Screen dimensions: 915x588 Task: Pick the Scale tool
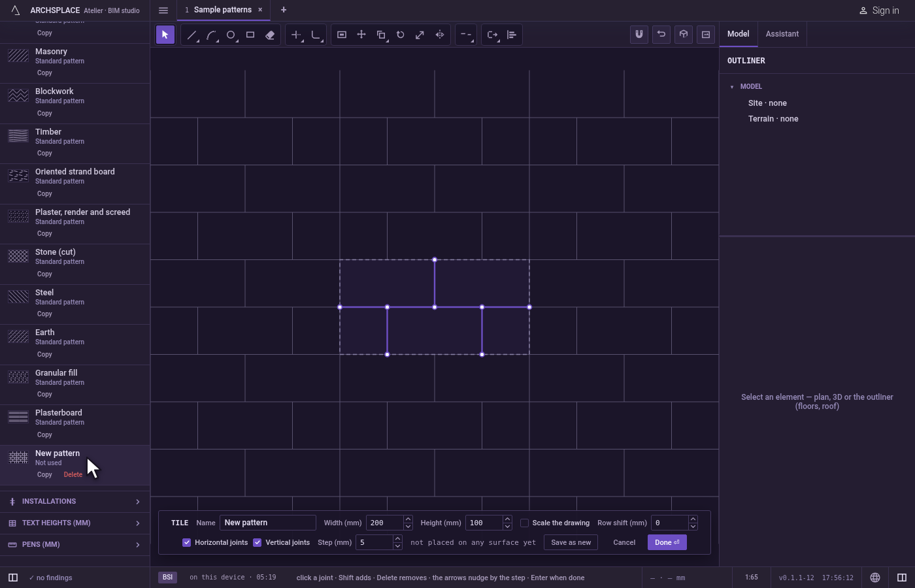[420, 35]
